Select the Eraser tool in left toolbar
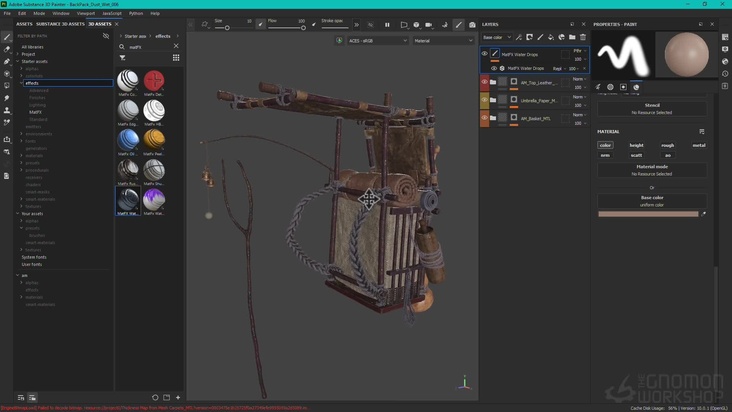 coord(7,49)
